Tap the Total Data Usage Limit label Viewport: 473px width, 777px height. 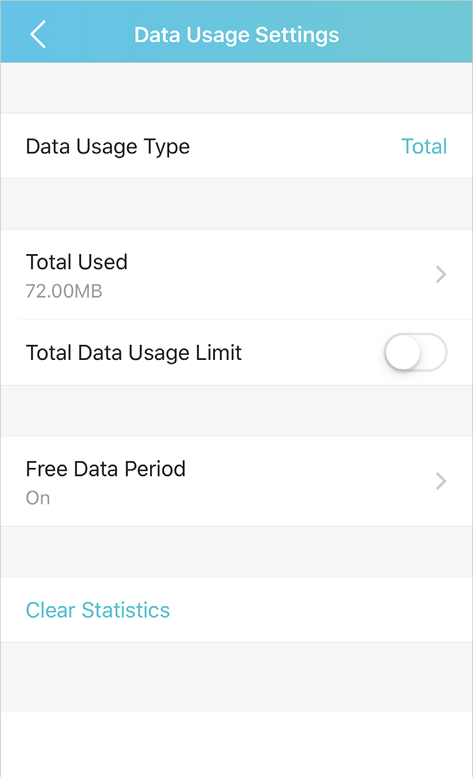click(x=134, y=353)
